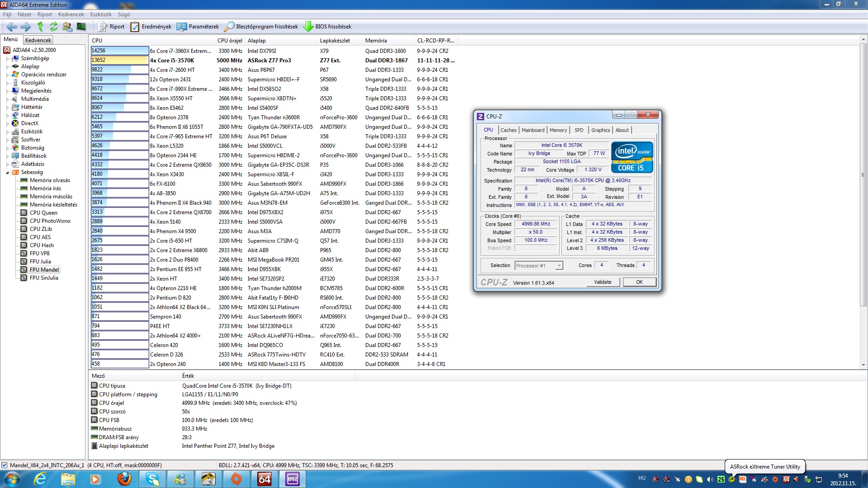Select CPU Queen benchmark
868x488 pixels.
pos(43,213)
